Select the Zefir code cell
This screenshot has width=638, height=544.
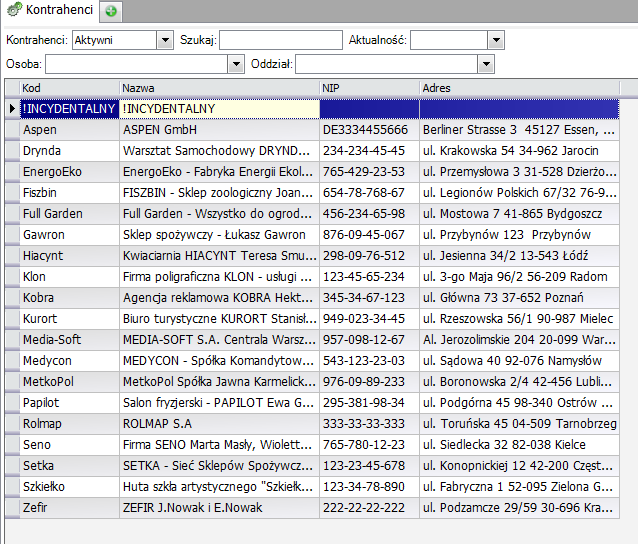point(69,508)
